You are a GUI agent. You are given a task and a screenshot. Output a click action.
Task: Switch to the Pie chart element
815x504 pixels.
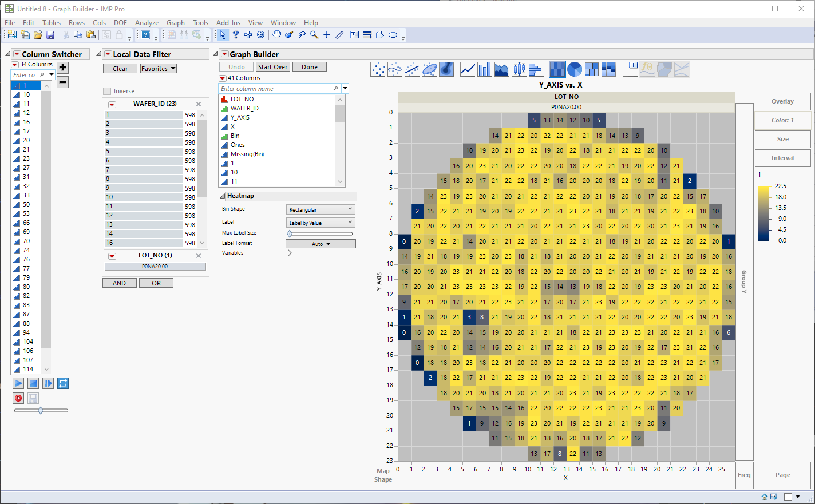click(x=573, y=69)
